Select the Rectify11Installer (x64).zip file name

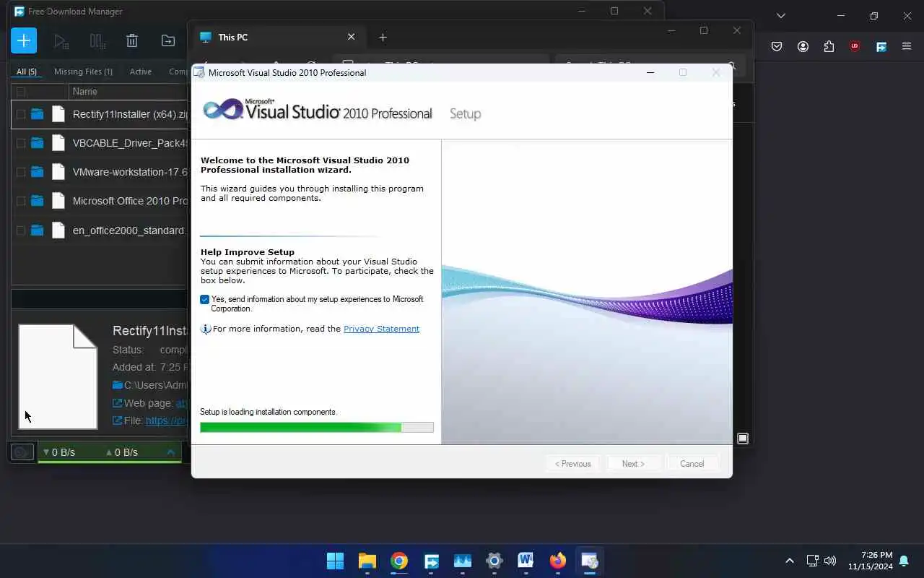tap(130, 114)
